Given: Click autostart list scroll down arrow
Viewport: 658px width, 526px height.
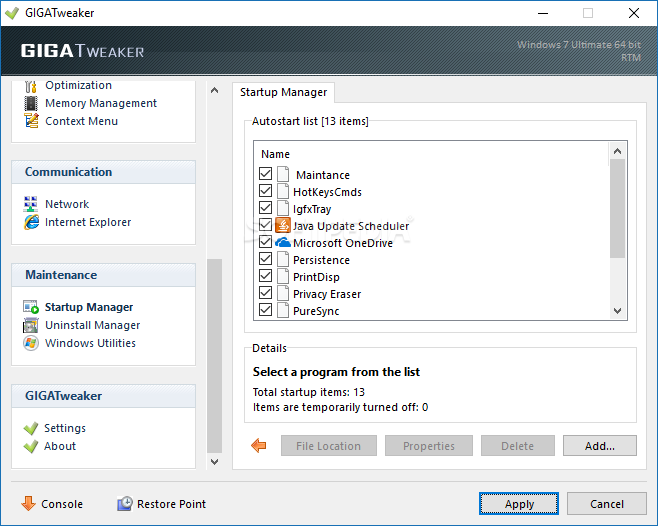Looking at the screenshot, I should pos(617,311).
